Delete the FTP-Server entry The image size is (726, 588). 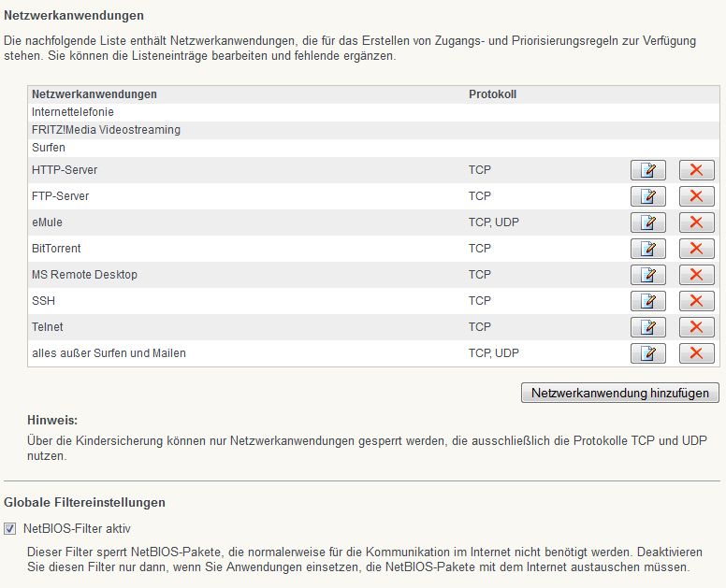click(696, 196)
